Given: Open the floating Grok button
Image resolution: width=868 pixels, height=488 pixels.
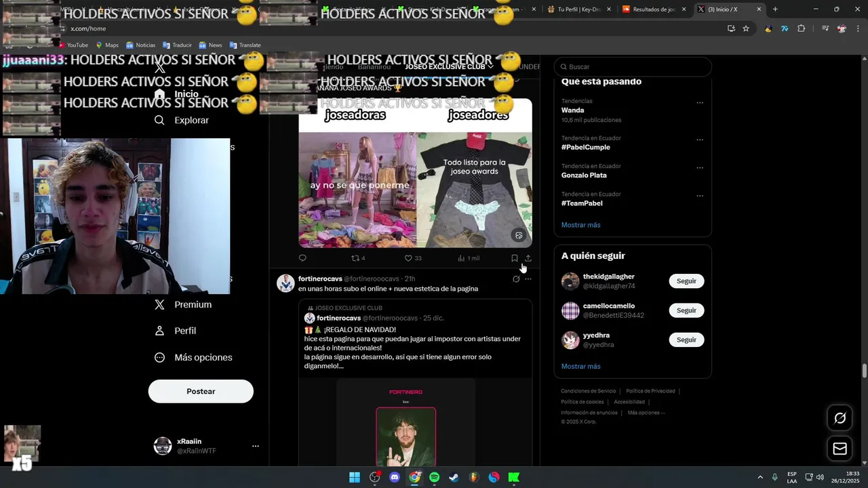Looking at the screenshot, I should (x=840, y=418).
